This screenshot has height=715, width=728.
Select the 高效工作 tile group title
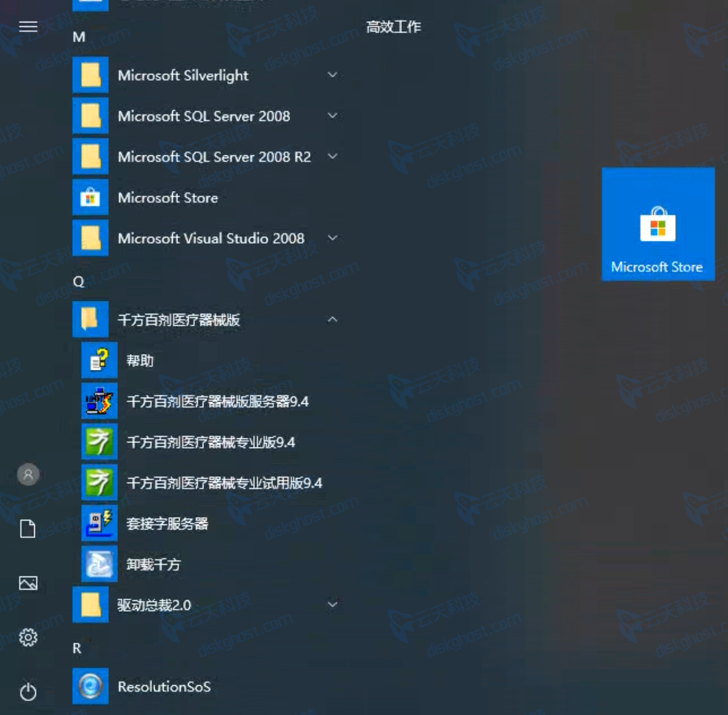[394, 26]
